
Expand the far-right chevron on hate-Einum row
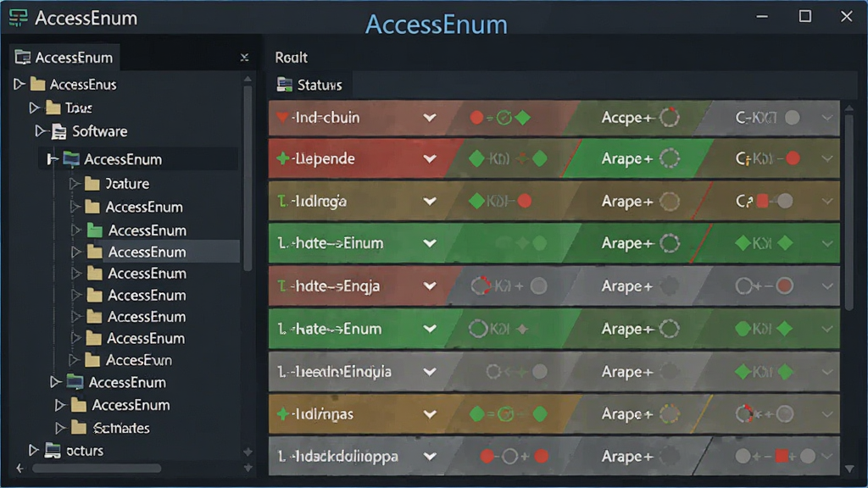(x=827, y=243)
